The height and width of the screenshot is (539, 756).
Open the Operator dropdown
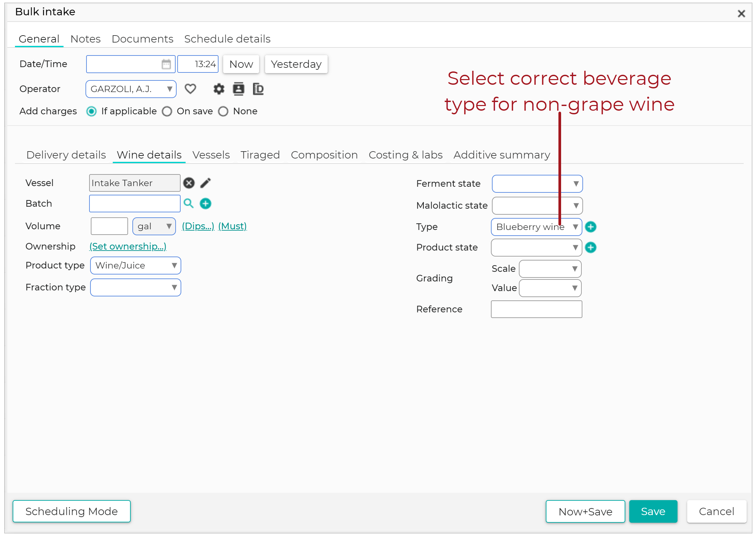pyautogui.click(x=131, y=89)
